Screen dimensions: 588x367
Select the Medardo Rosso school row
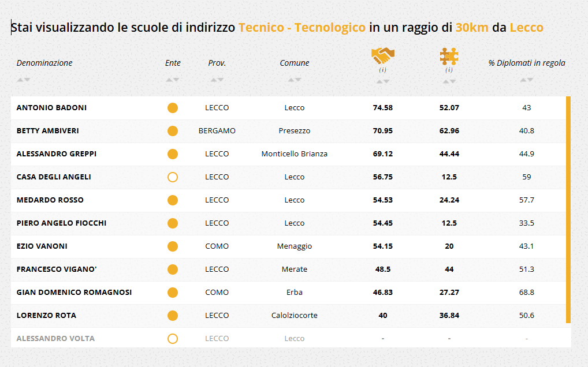pyautogui.click(x=50, y=200)
